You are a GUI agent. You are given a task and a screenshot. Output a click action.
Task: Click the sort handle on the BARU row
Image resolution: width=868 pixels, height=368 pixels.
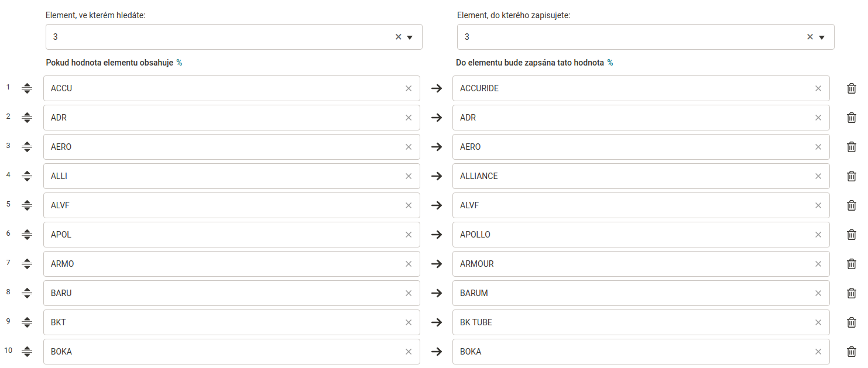pos(27,293)
